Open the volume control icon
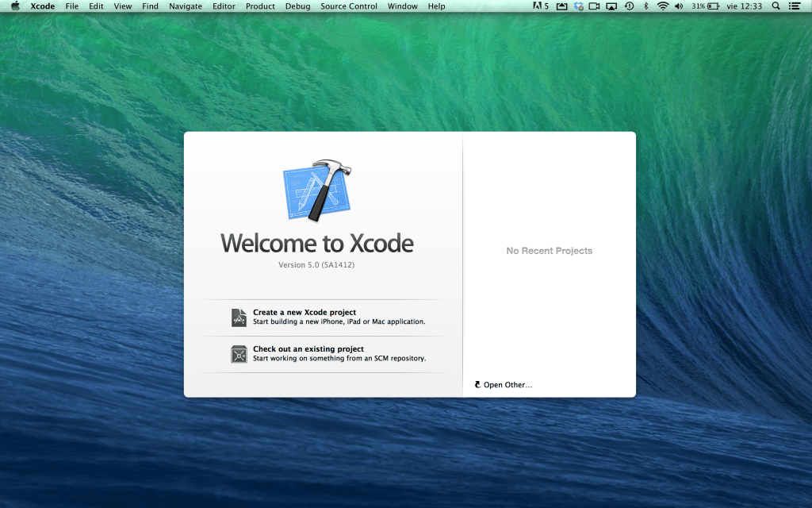 pyautogui.click(x=679, y=6)
